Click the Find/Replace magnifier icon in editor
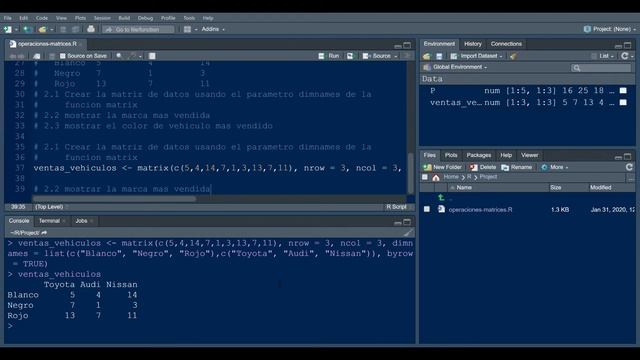640x360 pixels. point(119,56)
